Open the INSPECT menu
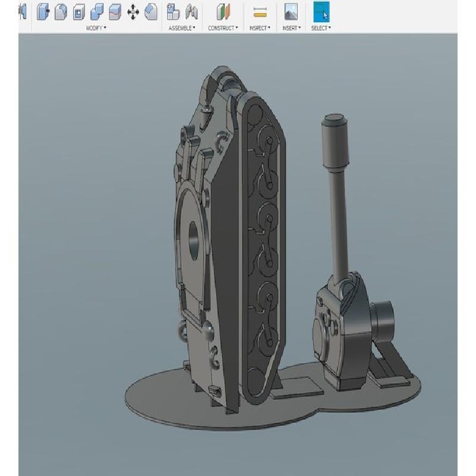Screen dimensions: 476x476 point(260,28)
